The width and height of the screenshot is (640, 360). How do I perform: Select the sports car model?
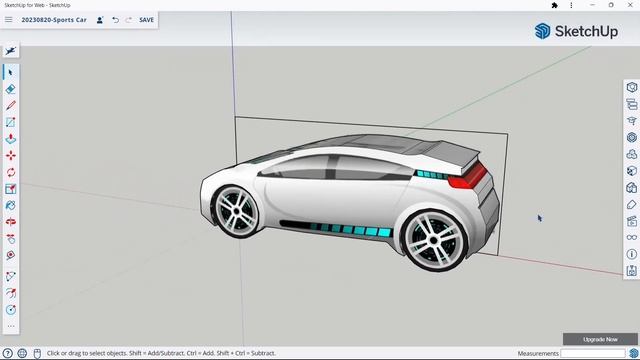pyautogui.click(x=350, y=202)
